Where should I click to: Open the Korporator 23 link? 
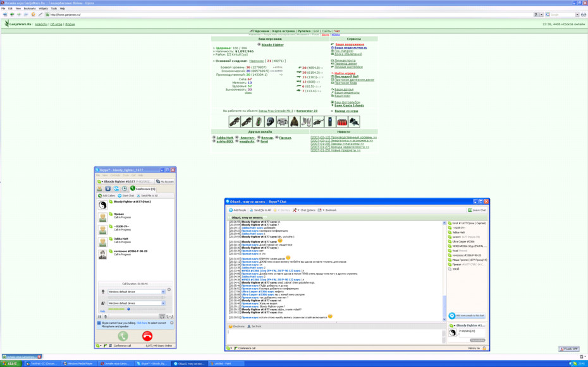pos(307,111)
